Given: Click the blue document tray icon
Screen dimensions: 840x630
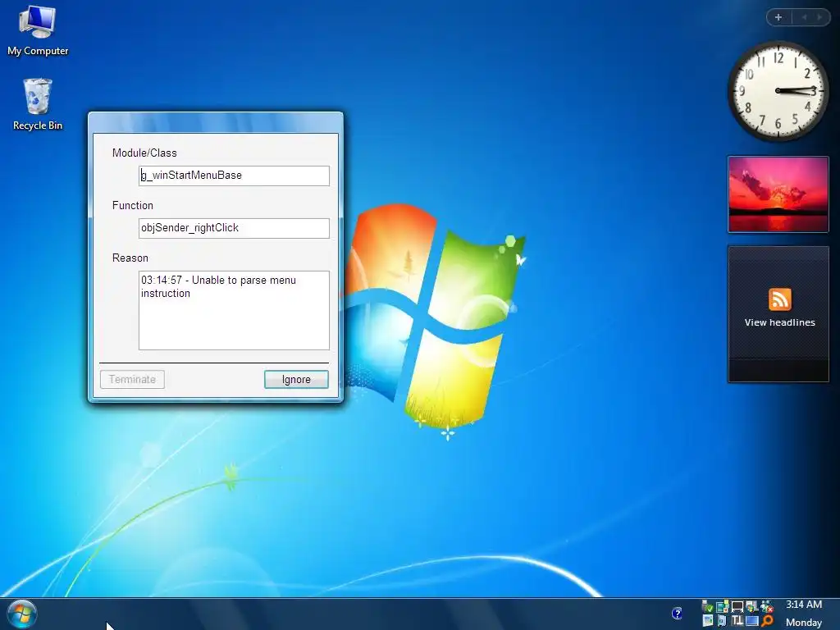Looking at the screenshot, I should click(722, 620).
